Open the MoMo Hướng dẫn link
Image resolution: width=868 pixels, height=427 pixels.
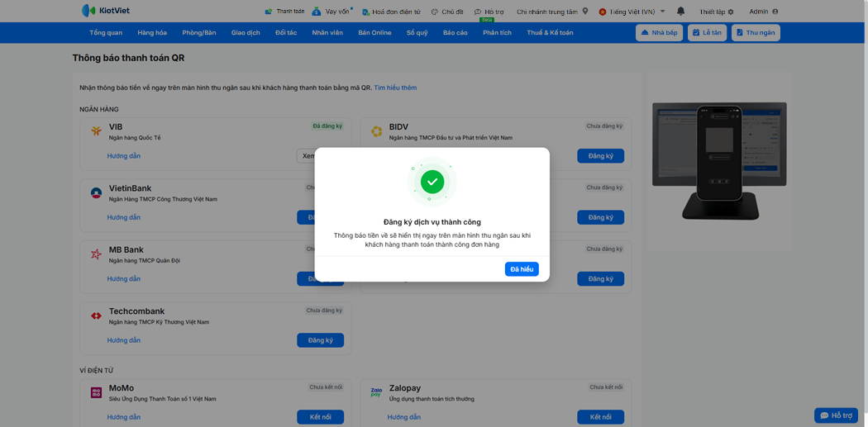coord(124,417)
